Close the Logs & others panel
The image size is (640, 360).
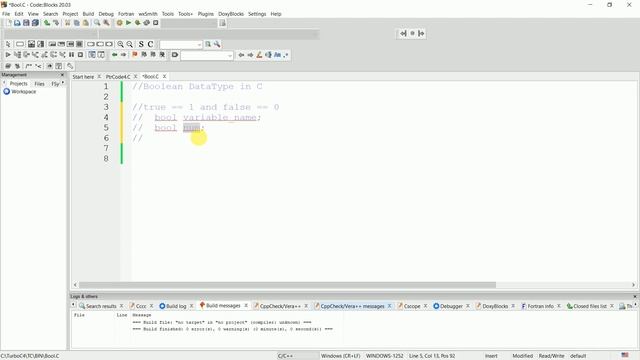click(x=635, y=296)
